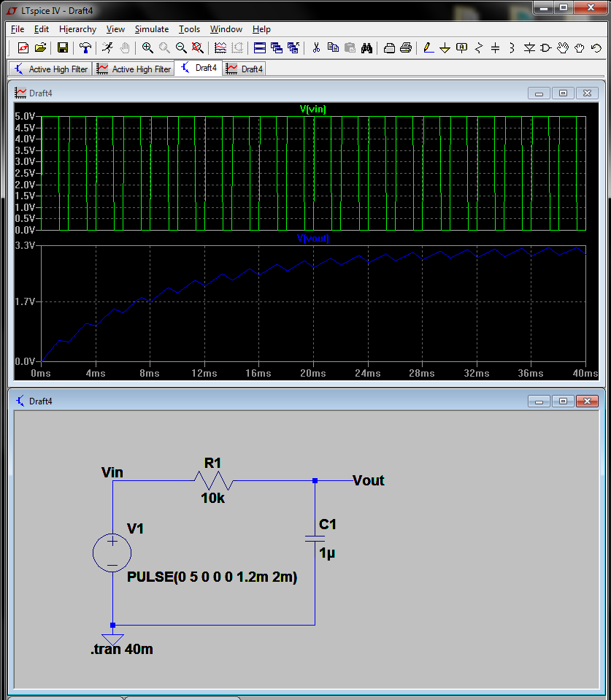611x700 pixels.
Task: Click the Draw Wire pencil tool
Action: tap(429, 47)
